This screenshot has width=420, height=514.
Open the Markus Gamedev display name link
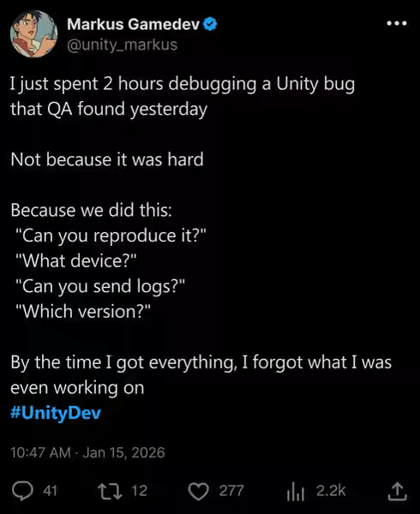coord(133,24)
